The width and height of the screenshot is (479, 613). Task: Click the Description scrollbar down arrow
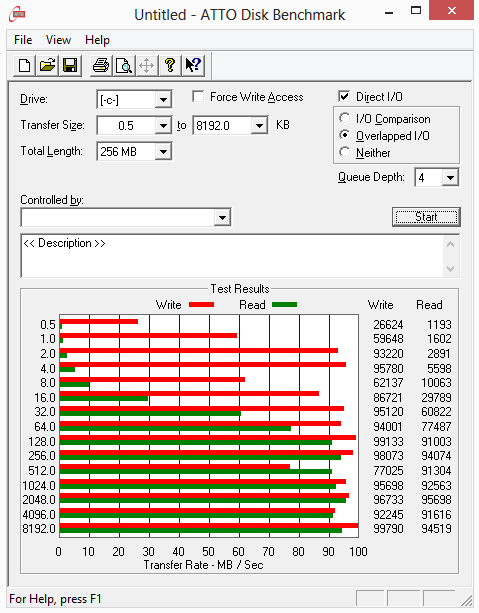coord(450,269)
